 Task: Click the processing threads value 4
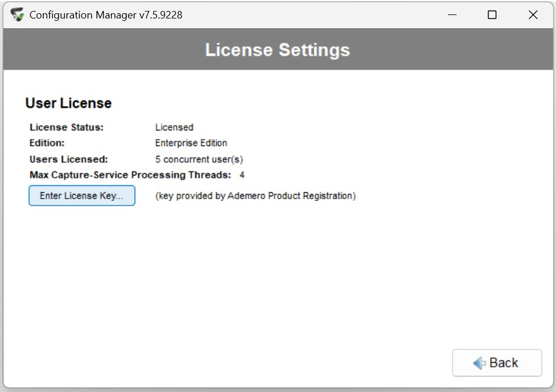[x=242, y=175]
